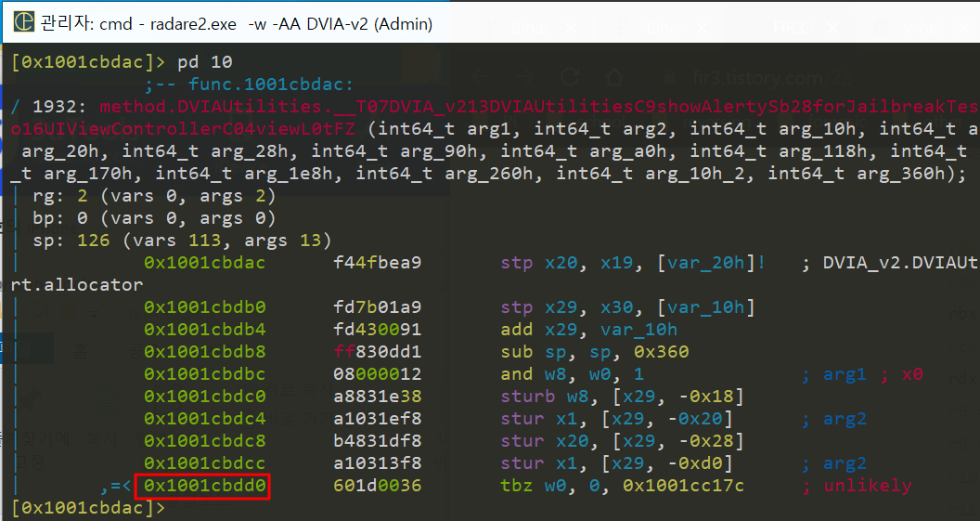The image size is (980, 521).
Task: Click the opcode bytes a8831e38
Action: point(378,397)
